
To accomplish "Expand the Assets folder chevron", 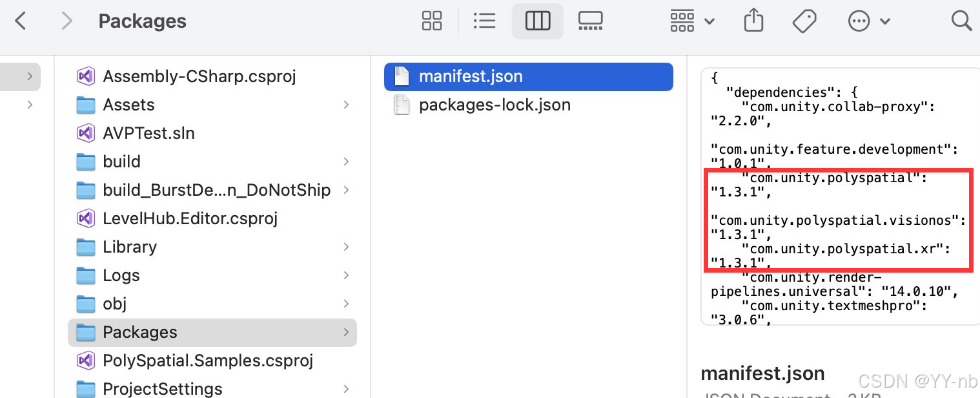I will point(347,105).
